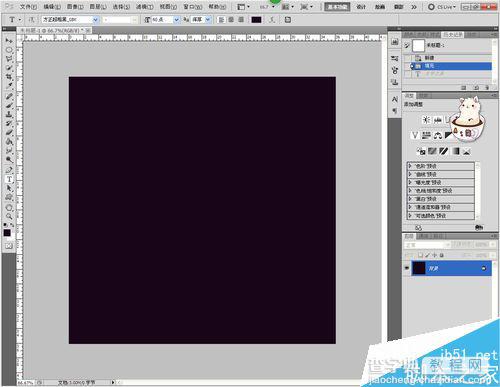Open the 文件 (File) menu
The height and width of the screenshot is (387, 500).
coord(28,7)
